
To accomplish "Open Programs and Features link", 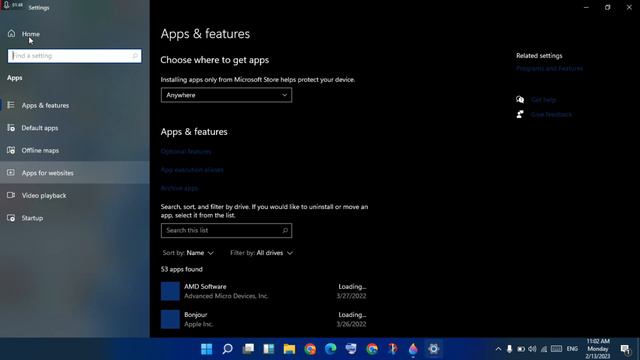I will pos(549,69).
